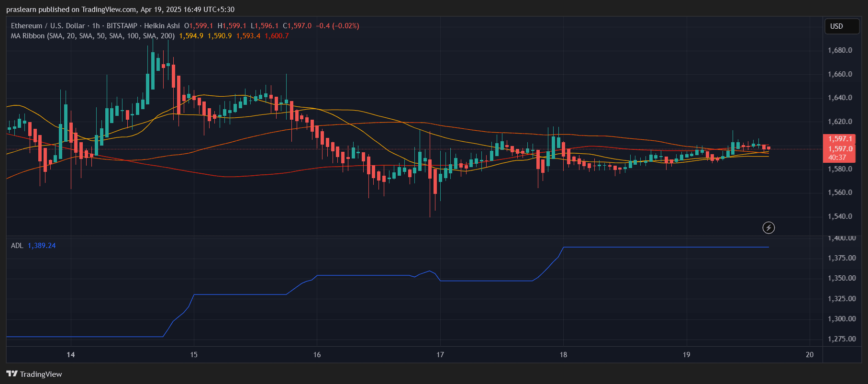The height and width of the screenshot is (384, 868).
Task: Click the ADL value 1,389.24
Action: [x=42, y=246]
